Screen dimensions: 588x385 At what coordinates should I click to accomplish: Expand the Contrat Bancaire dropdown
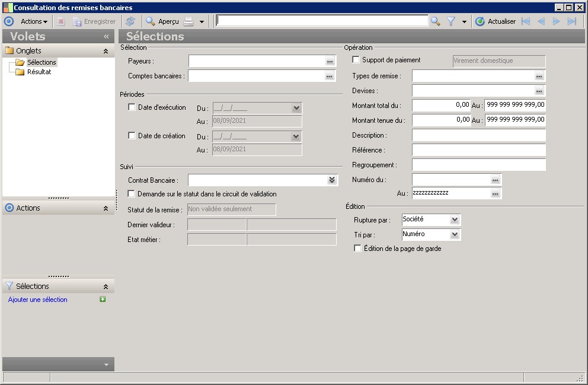click(x=332, y=180)
